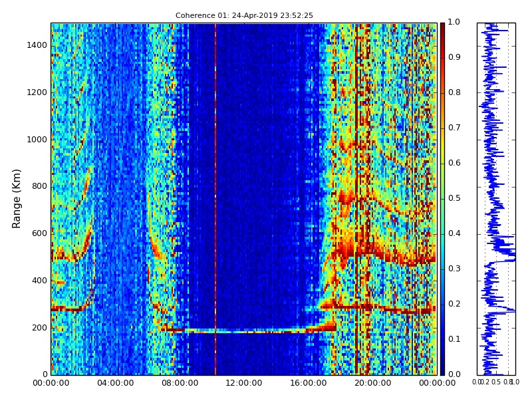
Task: Click the 600 range tick label
Action: coord(39,234)
